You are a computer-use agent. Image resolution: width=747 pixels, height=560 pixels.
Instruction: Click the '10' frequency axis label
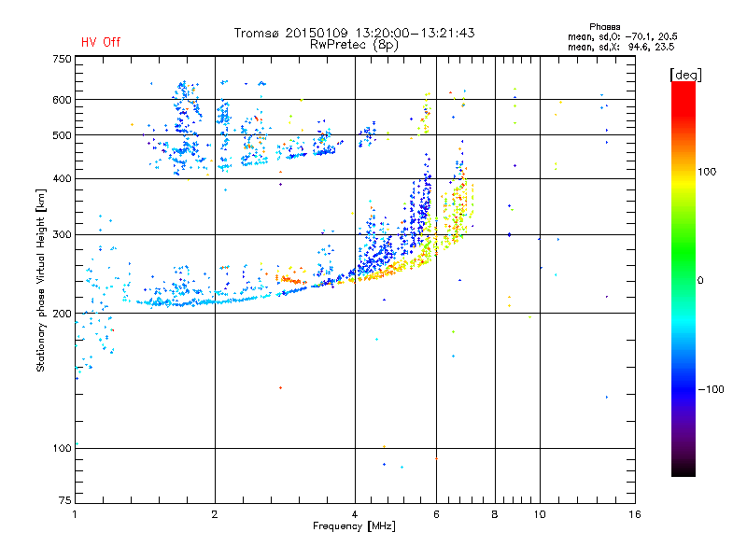click(540, 514)
